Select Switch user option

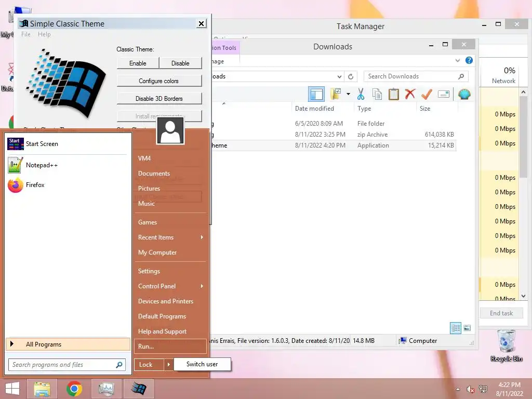coord(202,364)
